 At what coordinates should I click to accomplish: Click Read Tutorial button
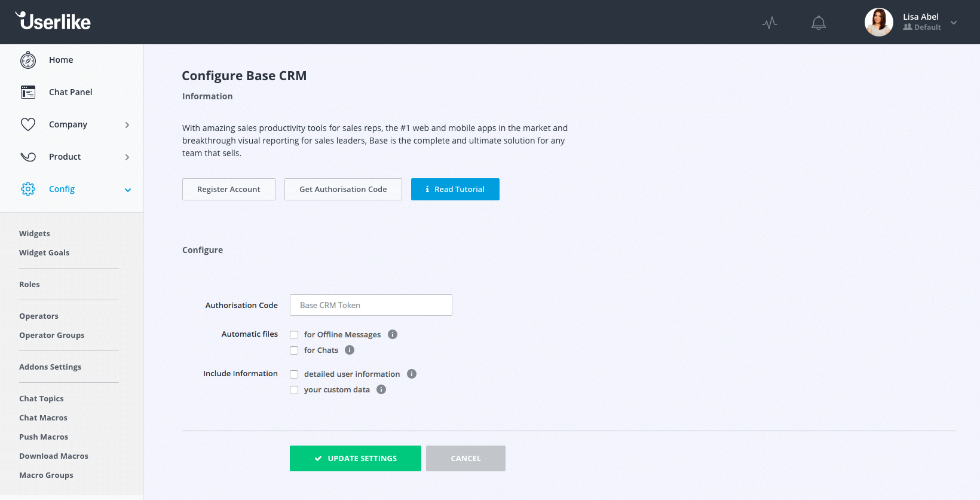click(455, 189)
